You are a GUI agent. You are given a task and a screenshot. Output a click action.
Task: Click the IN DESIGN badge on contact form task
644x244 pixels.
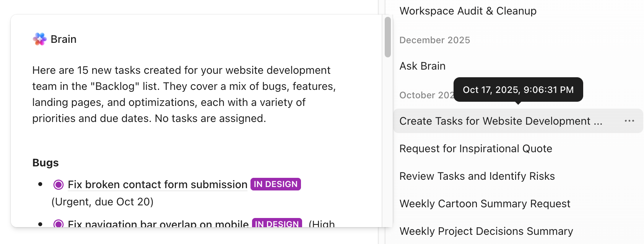[276, 184]
